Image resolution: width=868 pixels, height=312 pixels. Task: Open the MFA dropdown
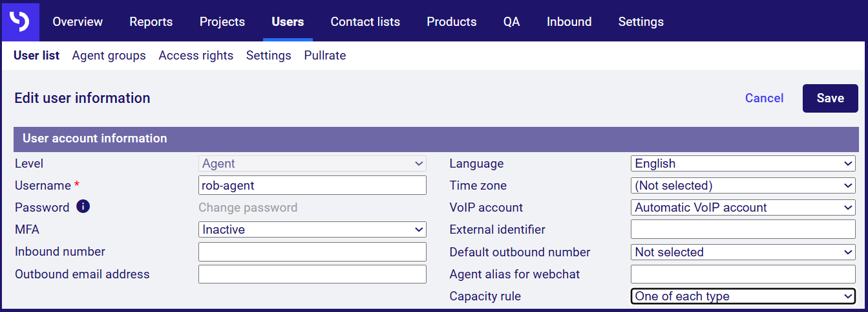tap(312, 229)
